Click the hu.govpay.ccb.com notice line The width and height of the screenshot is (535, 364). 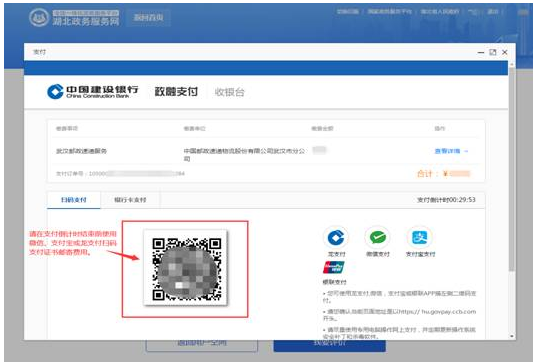[399, 315]
